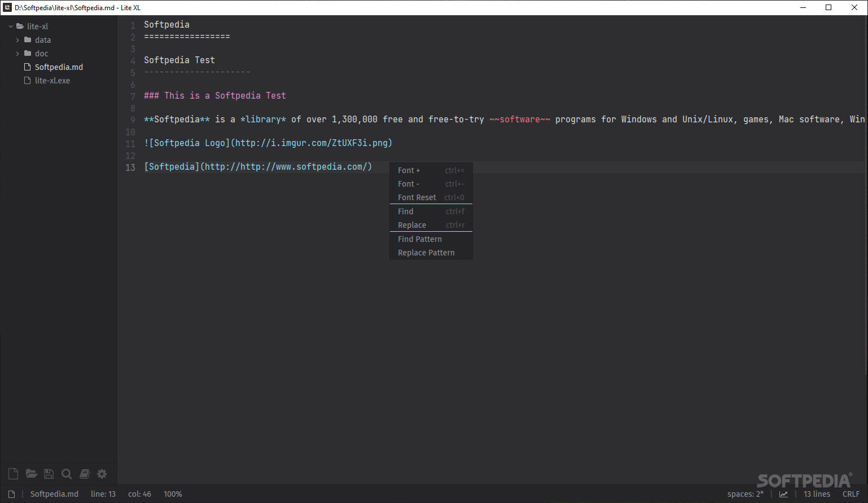
Task: Click the '**Softpedia**' bold text on line 9
Action: pyautogui.click(x=177, y=119)
